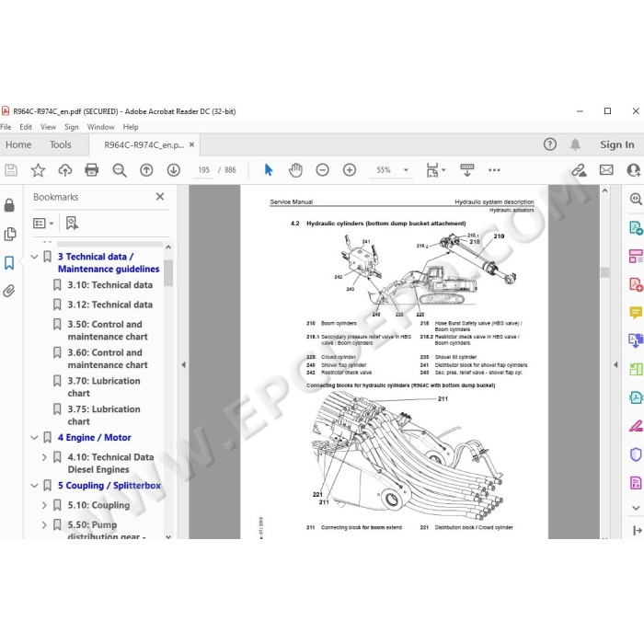
Task: Click the bookmarks panel scrollbar thumb
Action: pos(168,272)
